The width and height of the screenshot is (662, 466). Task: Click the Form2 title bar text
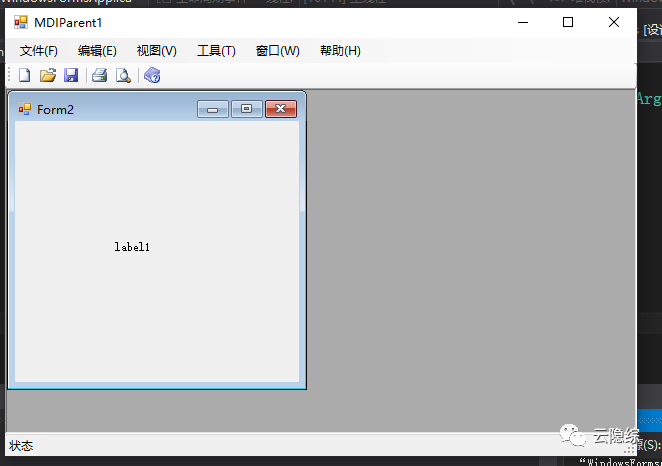(x=55, y=110)
